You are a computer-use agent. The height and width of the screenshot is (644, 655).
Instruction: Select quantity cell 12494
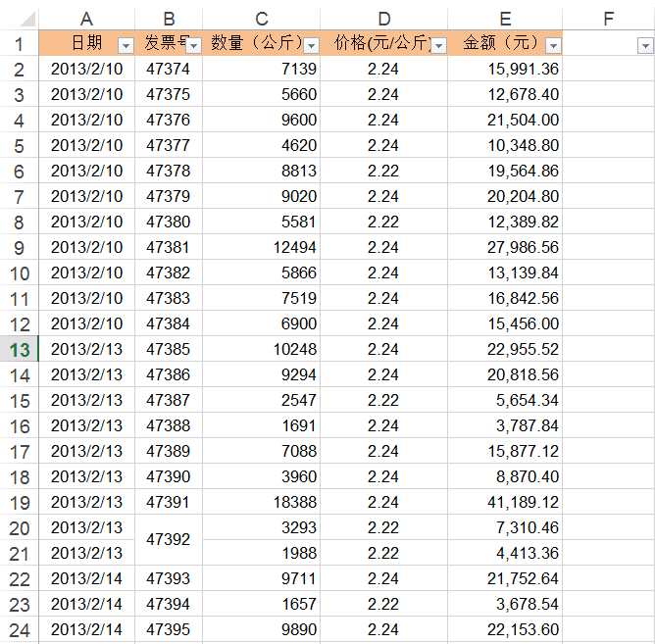(x=262, y=247)
